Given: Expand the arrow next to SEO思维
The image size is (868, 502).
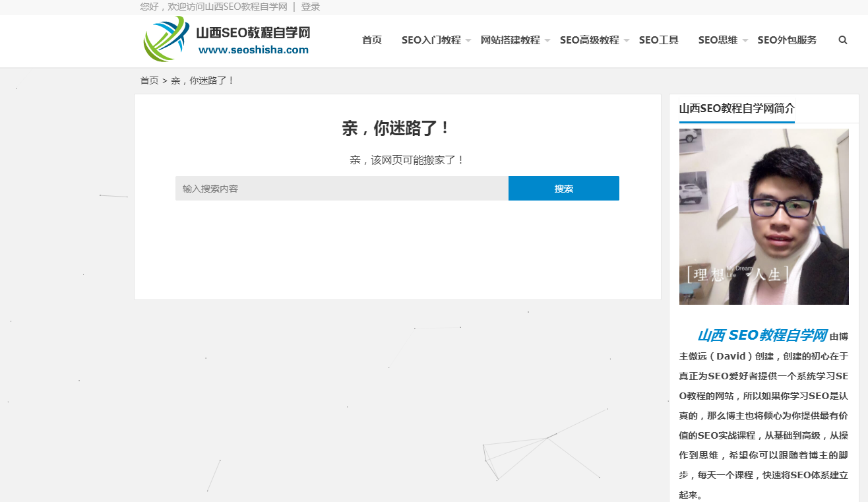Looking at the screenshot, I should (x=745, y=41).
